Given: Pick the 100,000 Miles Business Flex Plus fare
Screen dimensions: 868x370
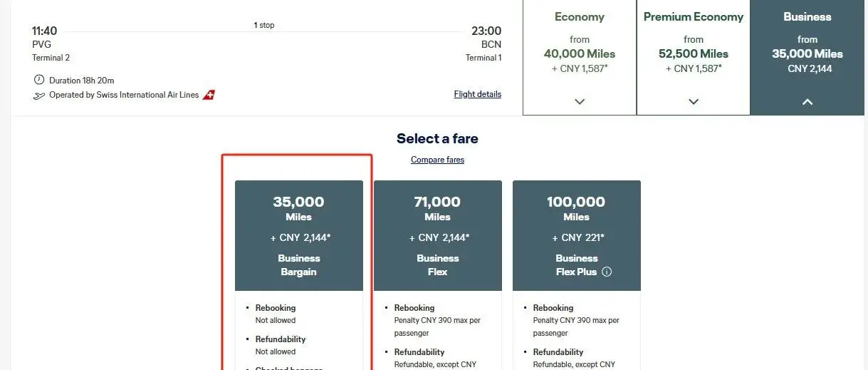Looking at the screenshot, I should 576,235.
